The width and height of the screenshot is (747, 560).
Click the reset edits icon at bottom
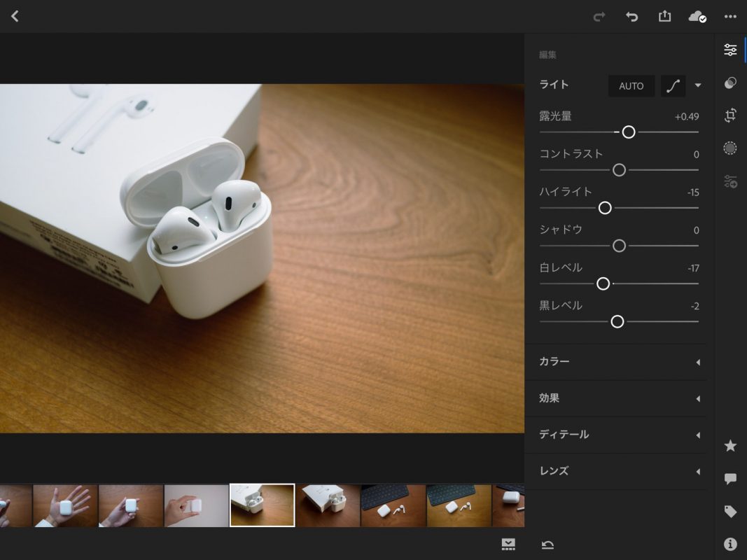(x=547, y=545)
